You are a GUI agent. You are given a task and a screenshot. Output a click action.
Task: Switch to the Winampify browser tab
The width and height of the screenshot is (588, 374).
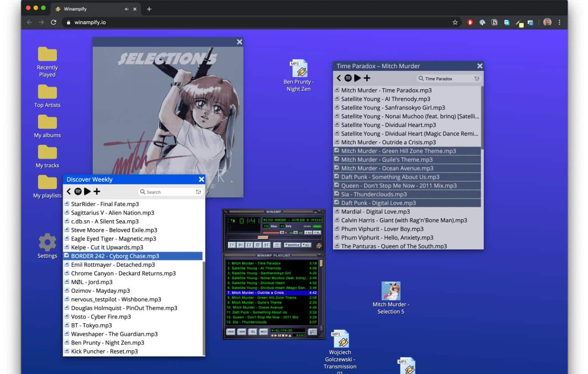(x=96, y=9)
